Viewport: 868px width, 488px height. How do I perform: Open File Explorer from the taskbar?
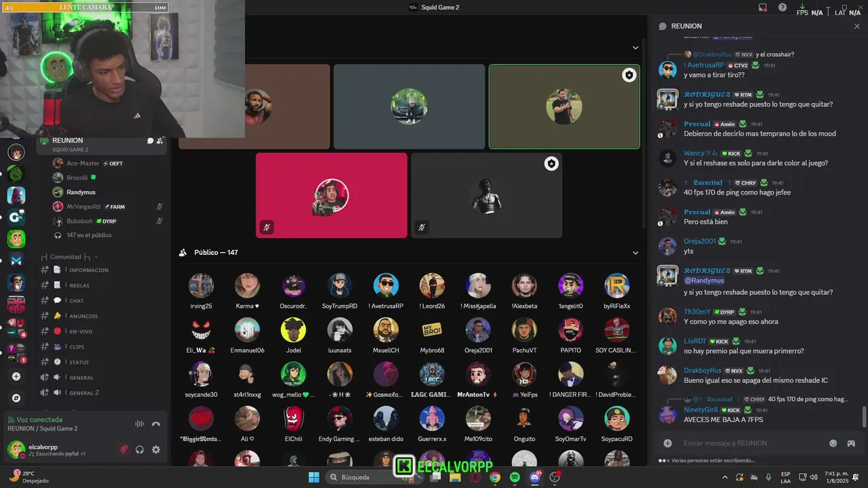point(456,477)
